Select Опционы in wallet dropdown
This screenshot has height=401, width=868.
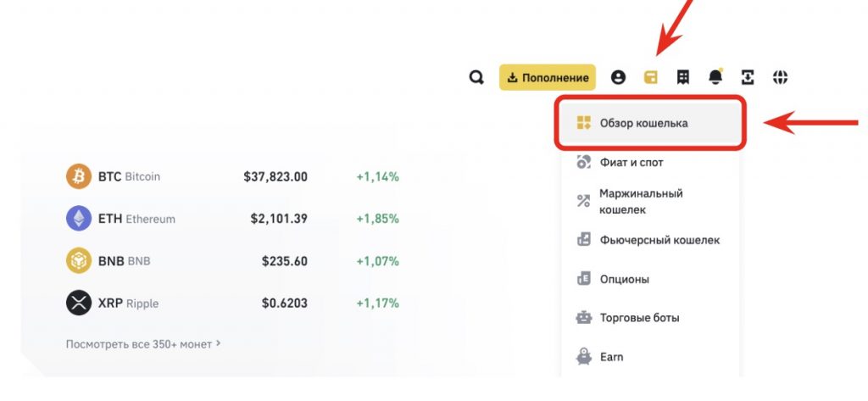(x=624, y=279)
